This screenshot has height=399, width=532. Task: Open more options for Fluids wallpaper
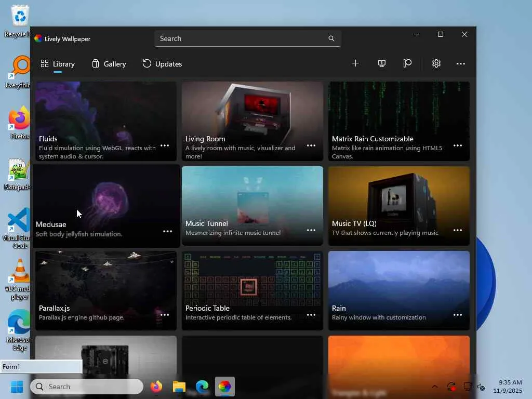pos(165,145)
